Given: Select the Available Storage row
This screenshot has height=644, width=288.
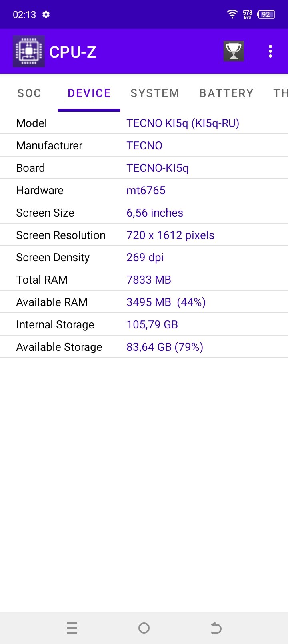Looking at the screenshot, I should click(x=144, y=347).
